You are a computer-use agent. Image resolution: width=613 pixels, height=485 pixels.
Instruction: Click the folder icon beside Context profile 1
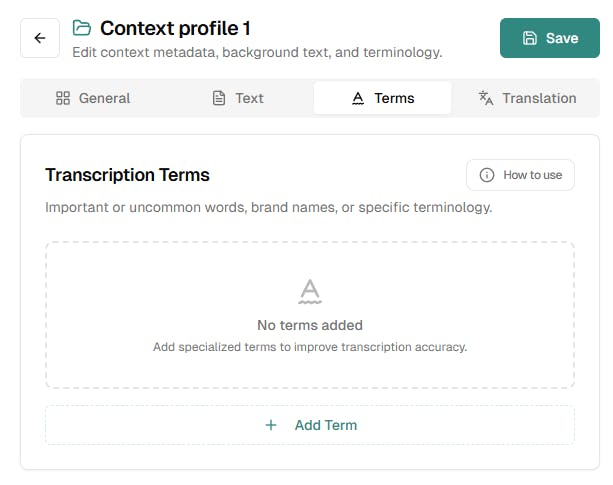(x=82, y=28)
